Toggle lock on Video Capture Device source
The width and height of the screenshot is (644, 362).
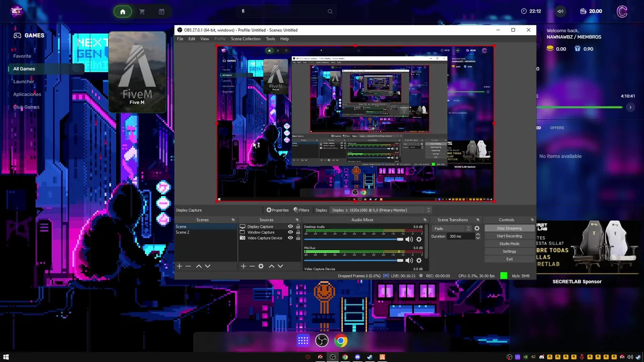click(x=298, y=238)
